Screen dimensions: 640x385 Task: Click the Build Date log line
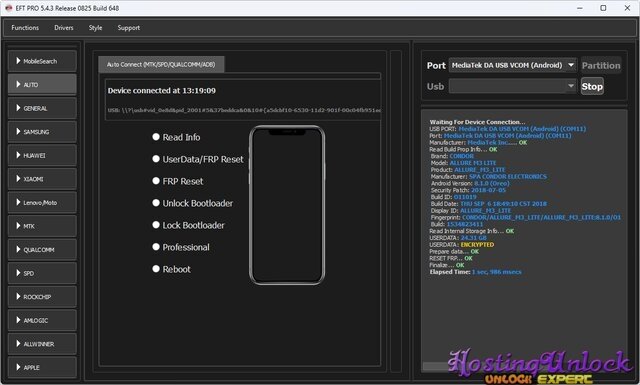(489, 204)
